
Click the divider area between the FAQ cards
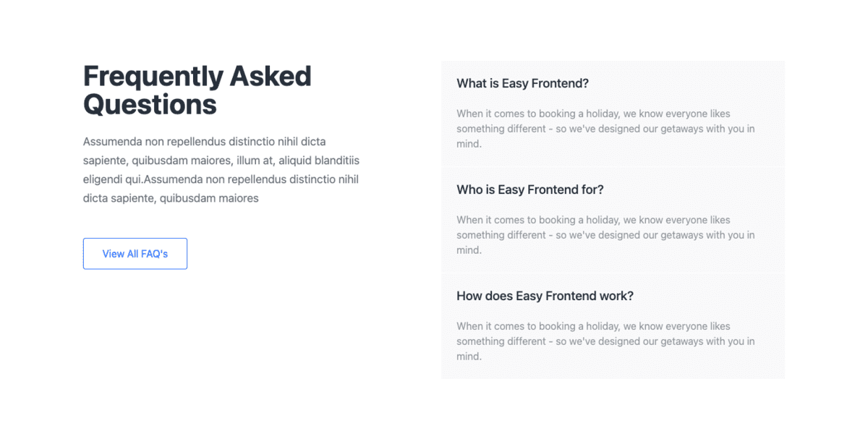[x=613, y=166]
